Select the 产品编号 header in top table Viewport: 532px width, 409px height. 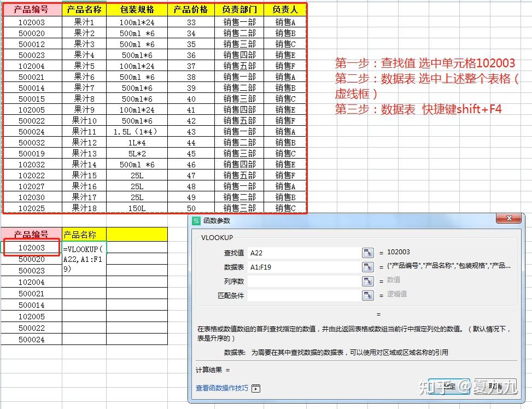point(32,9)
